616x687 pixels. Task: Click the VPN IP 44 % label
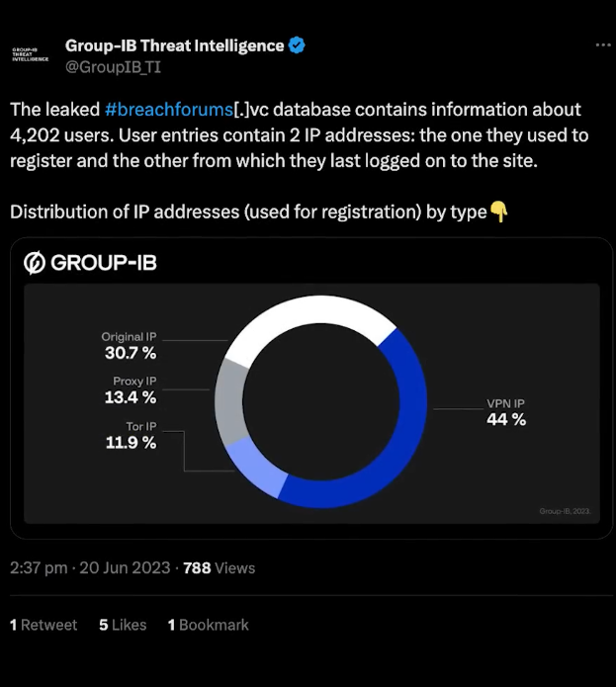click(x=505, y=412)
